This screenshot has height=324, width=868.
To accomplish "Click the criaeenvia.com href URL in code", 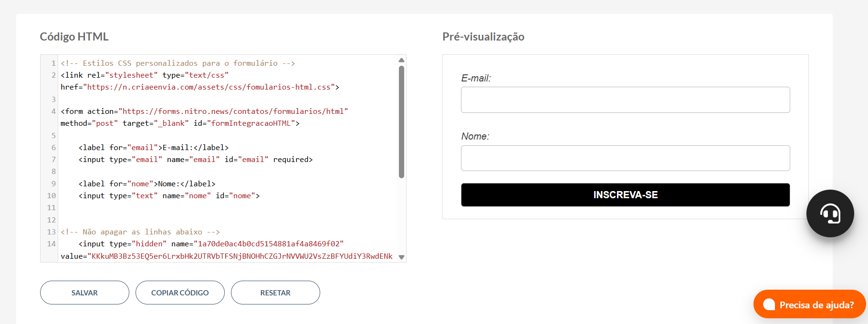I will pyautogui.click(x=209, y=87).
